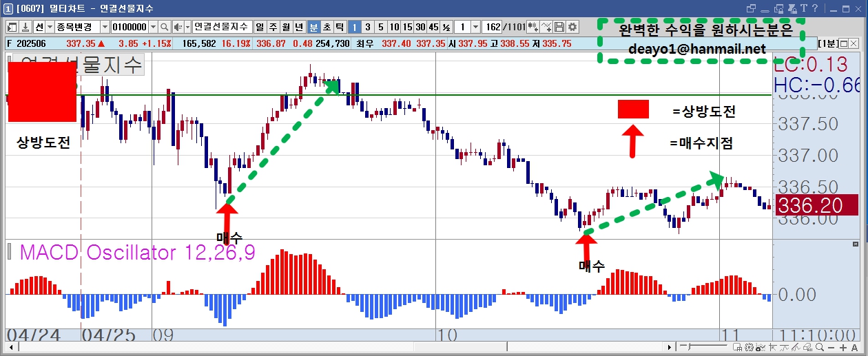Click the symbol search magnifier icon
868x356 pixels.
click(x=165, y=27)
